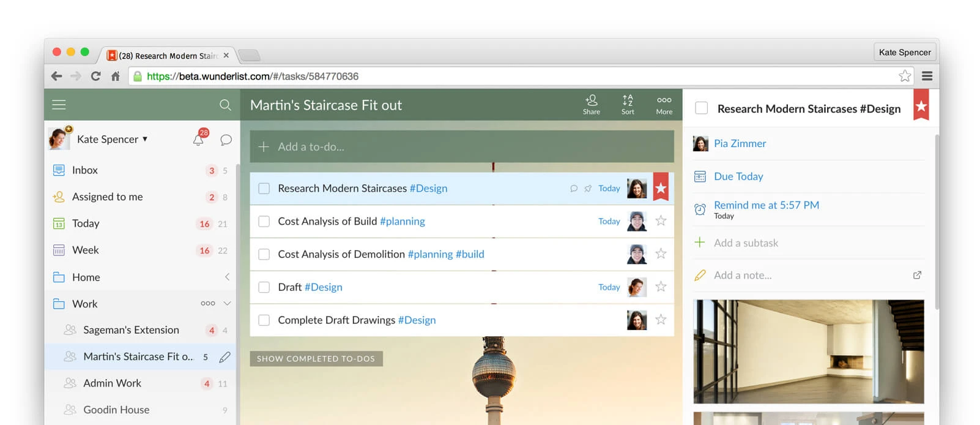Image resolution: width=980 pixels, height=425 pixels.
Task: Click Remind me at 5:57 PM
Action: coord(767,205)
